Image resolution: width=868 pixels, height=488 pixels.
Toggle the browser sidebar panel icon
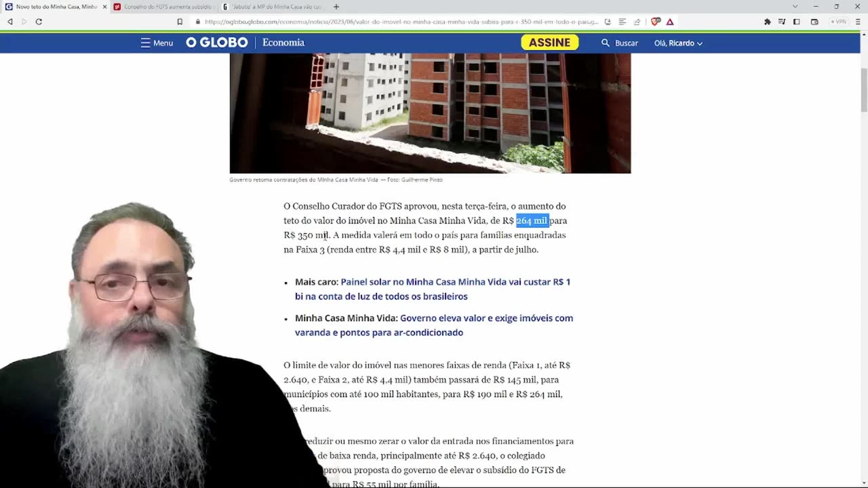(797, 22)
